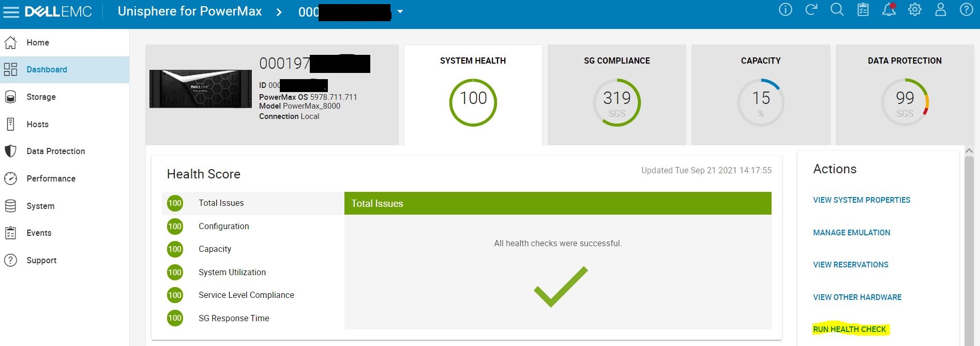980x346 pixels.
Task: Click the 15 percent capacity gauge
Action: point(761,102)
